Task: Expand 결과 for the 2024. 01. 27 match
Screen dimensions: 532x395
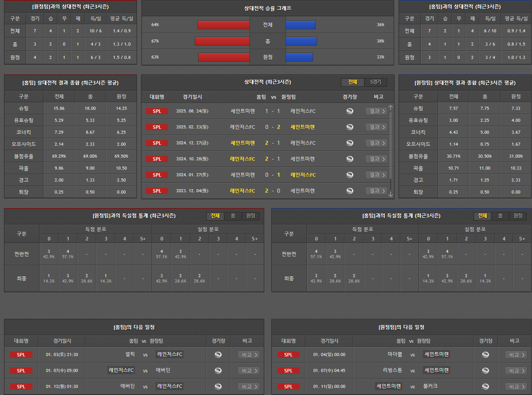Action: [x=376, y=175]
